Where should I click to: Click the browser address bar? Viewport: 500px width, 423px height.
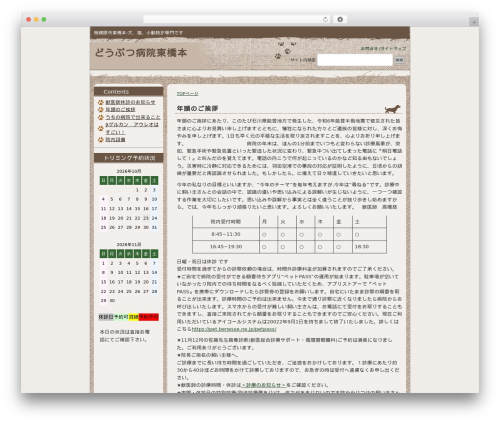(x=236, y=19)
